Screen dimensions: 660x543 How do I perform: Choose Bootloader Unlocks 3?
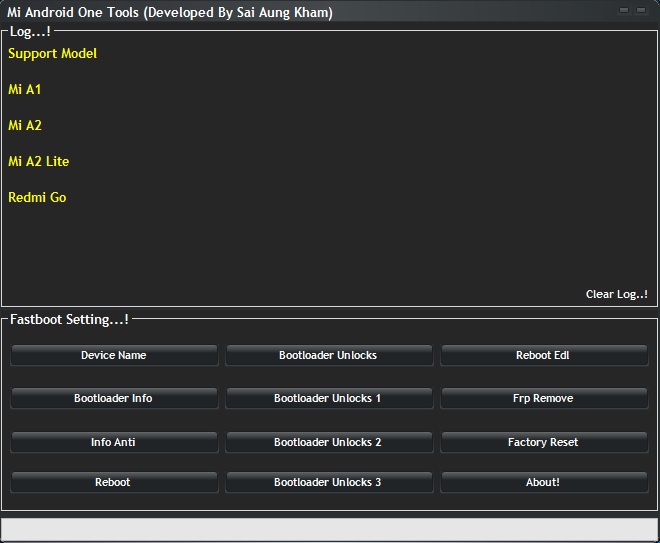329,482
